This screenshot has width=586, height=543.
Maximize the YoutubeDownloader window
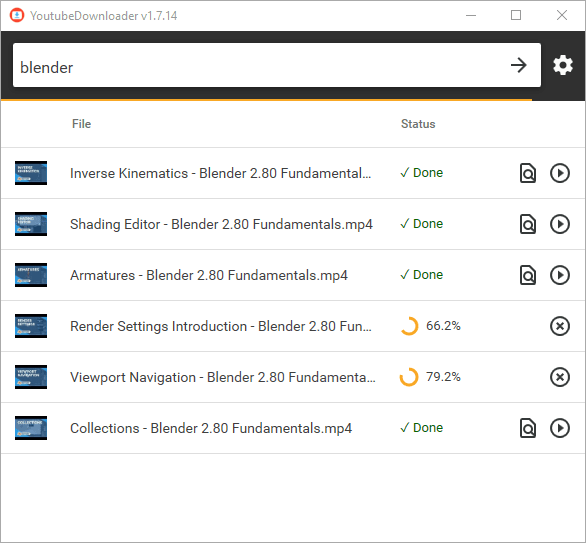tap(516, 15)
